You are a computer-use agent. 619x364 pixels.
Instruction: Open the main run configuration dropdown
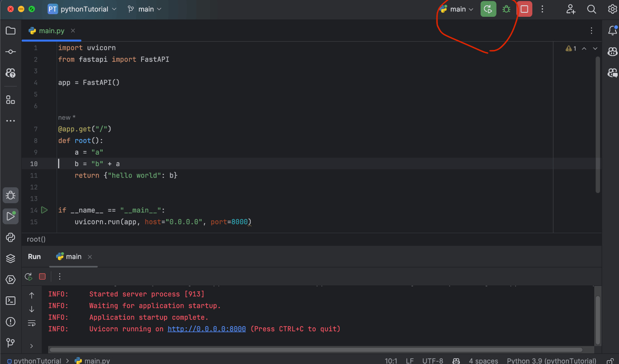click(457, 9)
